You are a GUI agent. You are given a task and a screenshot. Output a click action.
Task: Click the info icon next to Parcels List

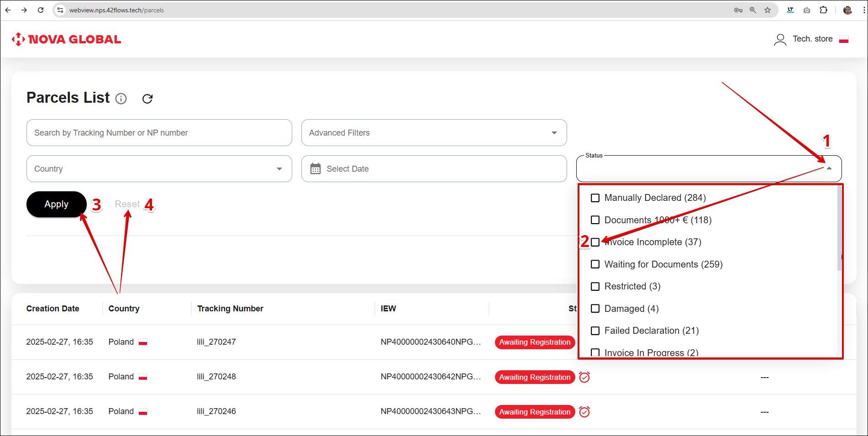tap(121, 99)
